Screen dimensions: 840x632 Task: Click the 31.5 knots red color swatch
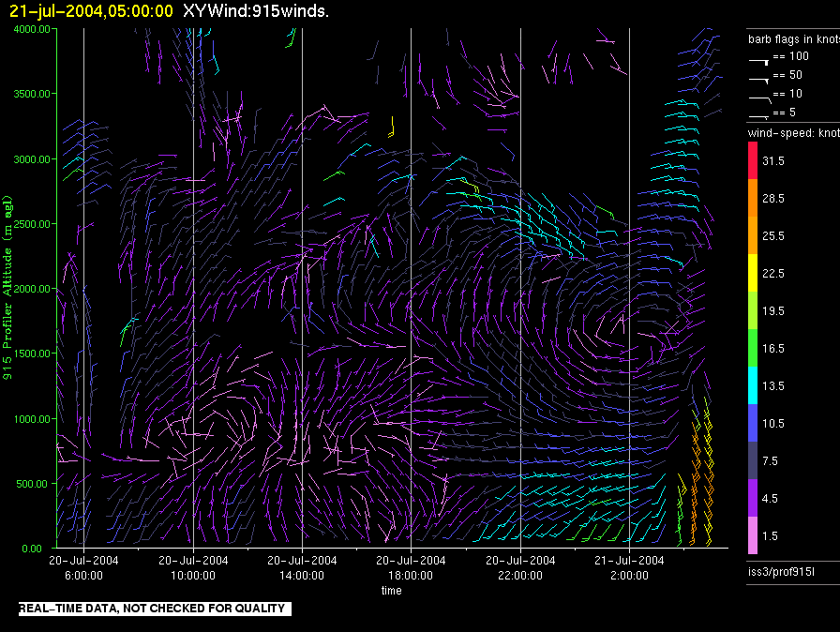(x=753, y=160)
